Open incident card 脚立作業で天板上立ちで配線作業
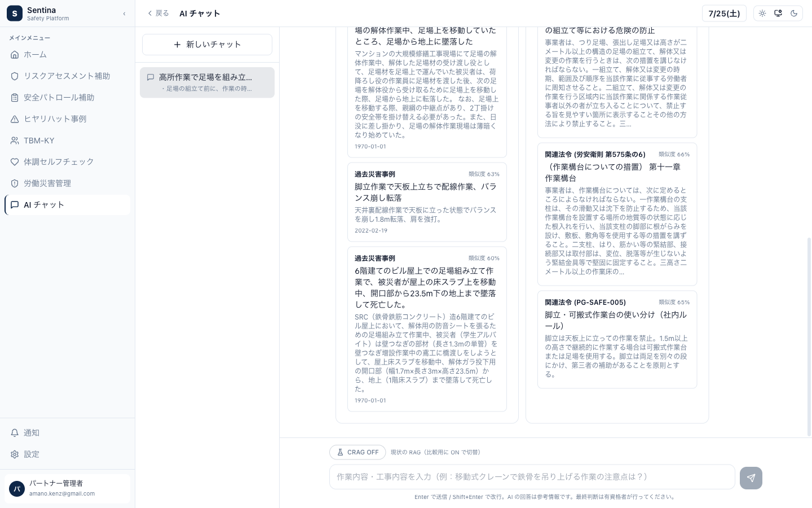The width and height of the screenshot is (812, 508). [x=427, y=202]
